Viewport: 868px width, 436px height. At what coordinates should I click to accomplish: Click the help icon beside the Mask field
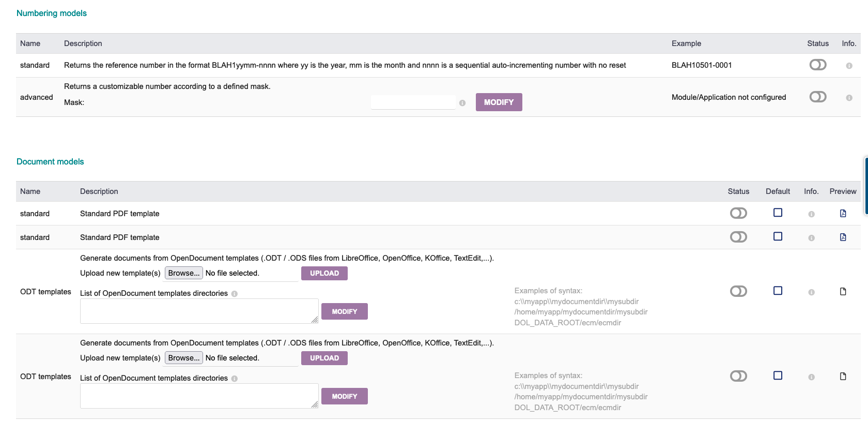click(462, 103)
